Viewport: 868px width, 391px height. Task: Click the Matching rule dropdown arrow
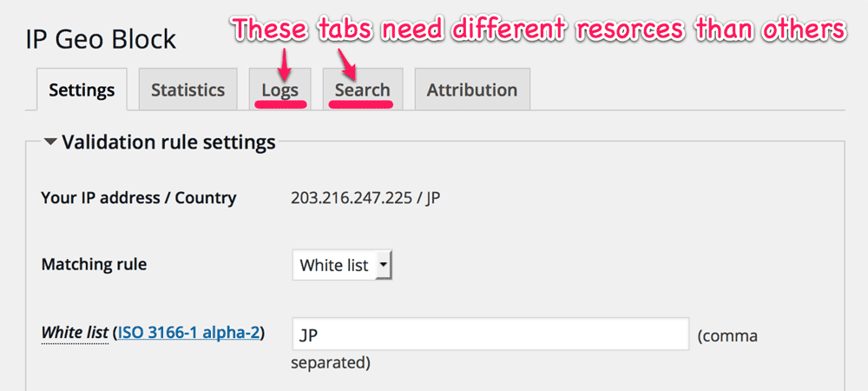click(384, 266)
